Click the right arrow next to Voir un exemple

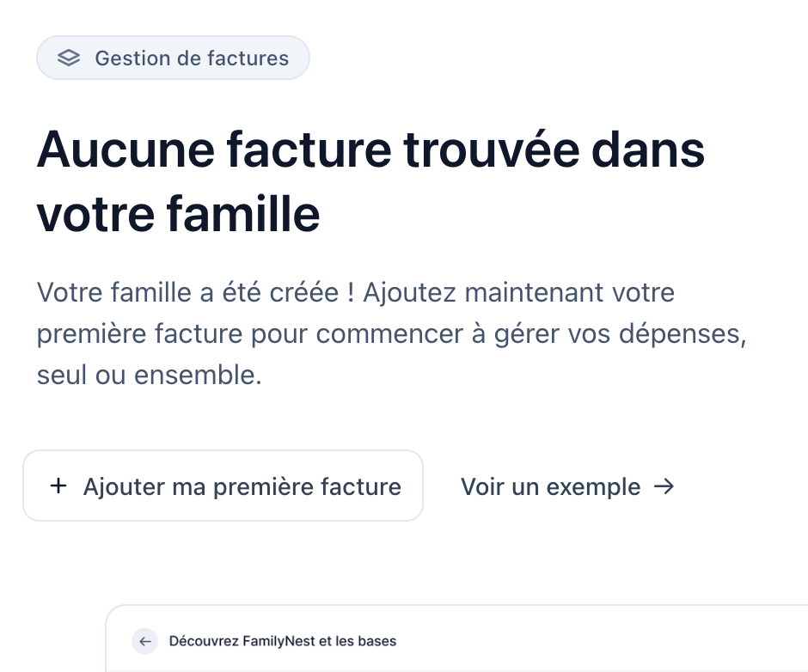pos(664,486)
